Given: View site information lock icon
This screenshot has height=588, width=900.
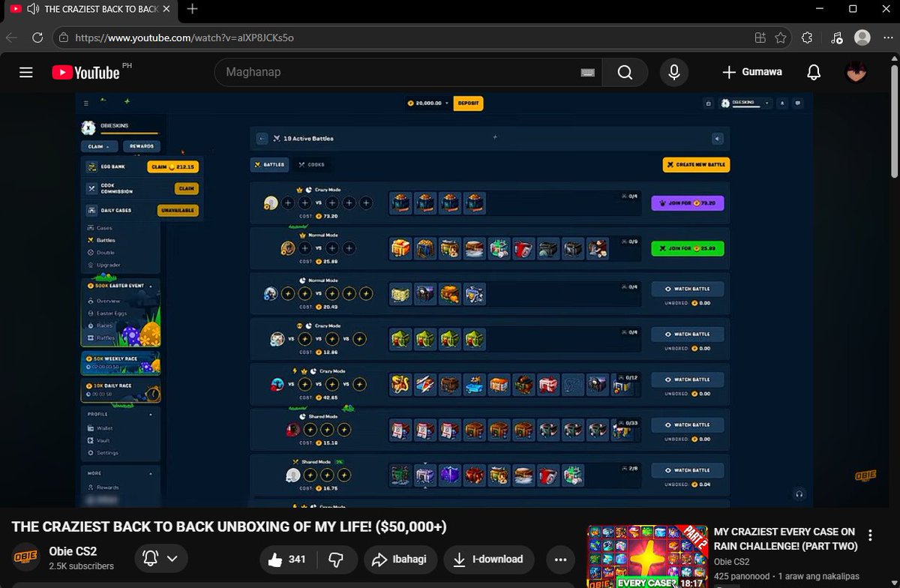Looking at the screenshot, I should point(64,37).
